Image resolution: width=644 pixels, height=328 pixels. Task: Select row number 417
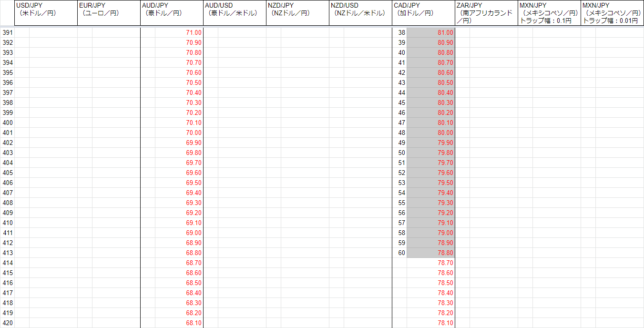(8, 293)
